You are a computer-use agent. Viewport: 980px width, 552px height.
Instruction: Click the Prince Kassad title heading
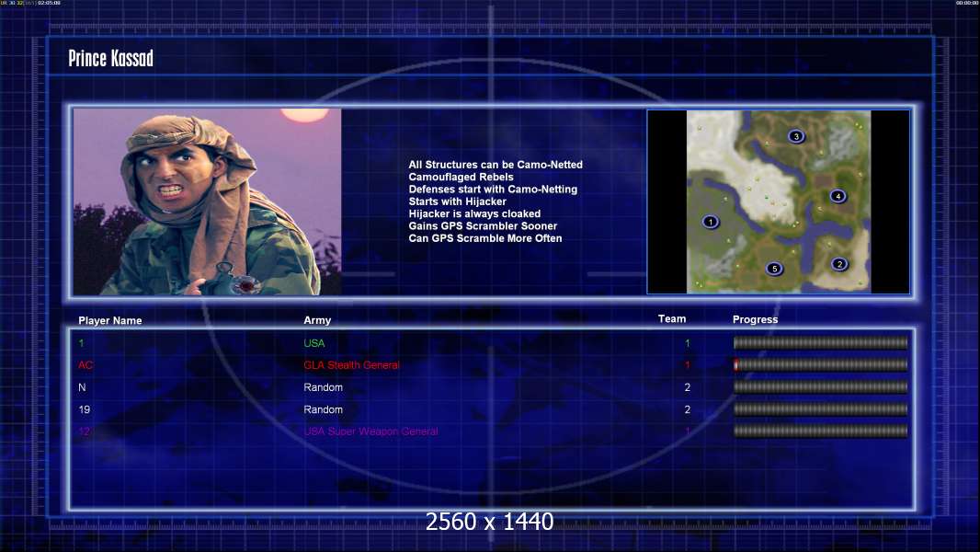click(x=110, y=58)
